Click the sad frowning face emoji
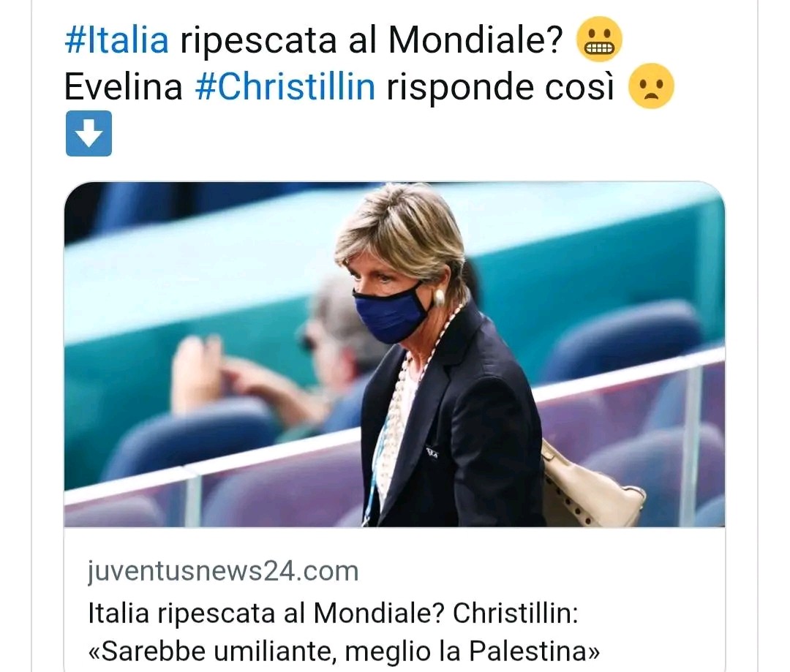The image size is (790, 672). tap(651, 86)
